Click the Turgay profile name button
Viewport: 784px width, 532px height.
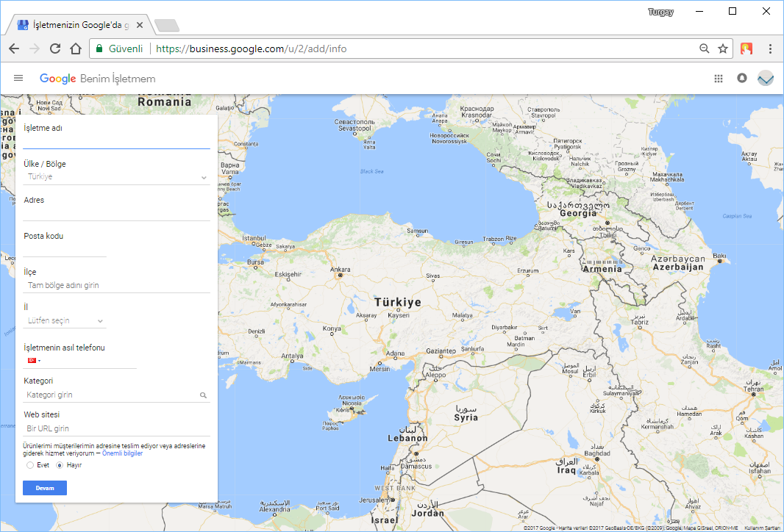point(660,12)
